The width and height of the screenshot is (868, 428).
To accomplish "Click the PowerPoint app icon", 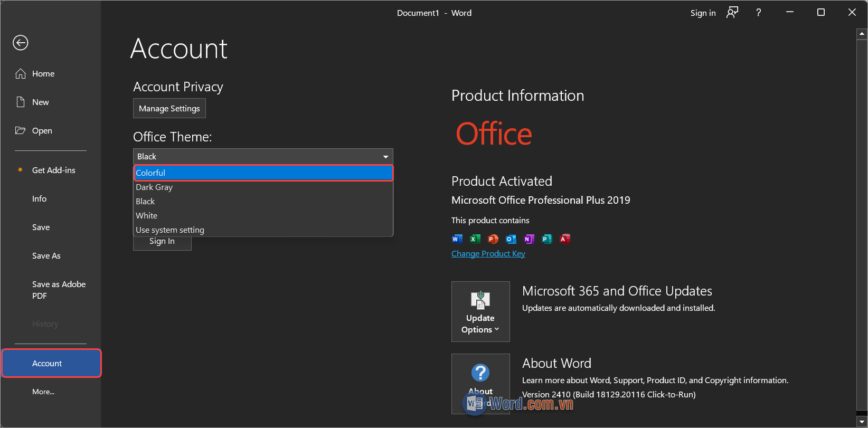I will click(493, 239).
